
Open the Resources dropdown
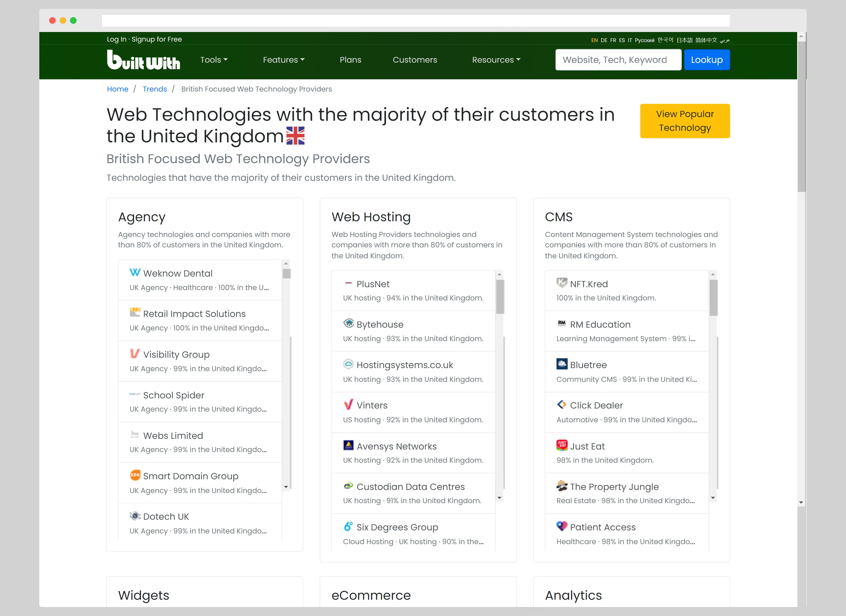[496, 60]
